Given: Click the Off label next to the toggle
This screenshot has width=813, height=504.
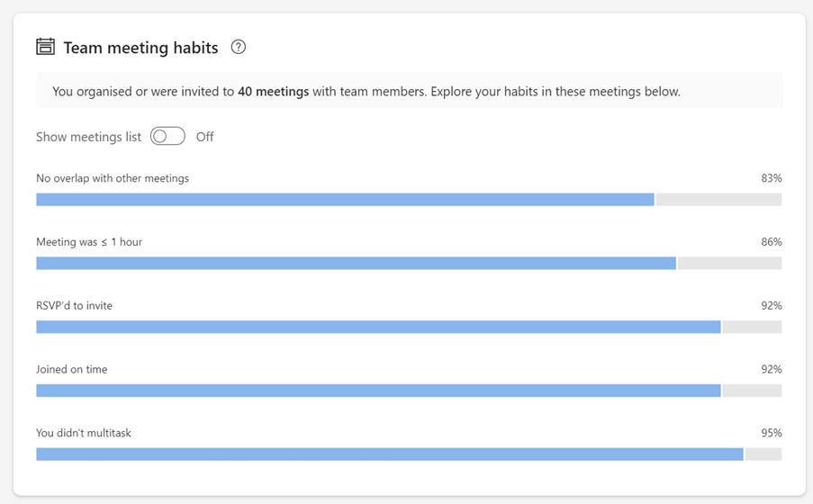Looking at the screenshot, I should (x=204, y=137).
